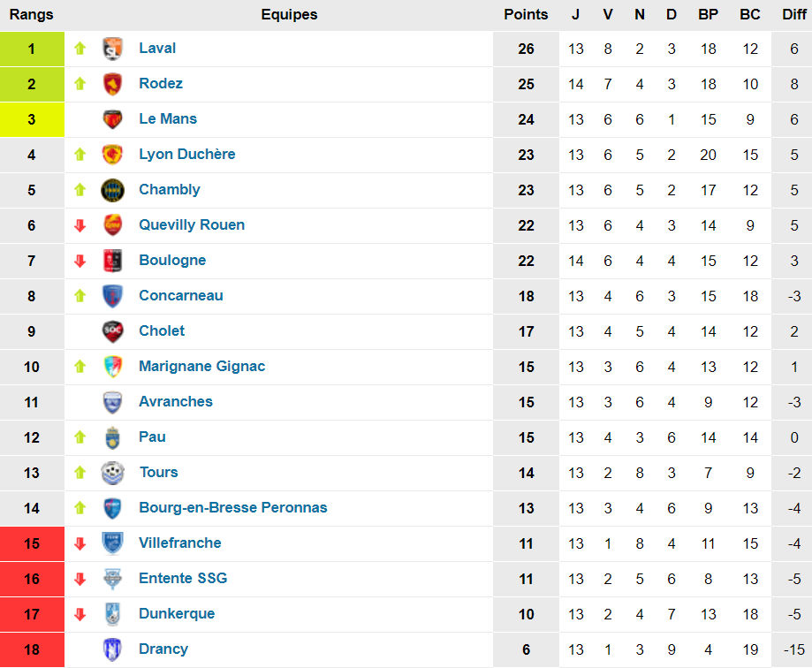Click the red rank 18 cell

32,649
